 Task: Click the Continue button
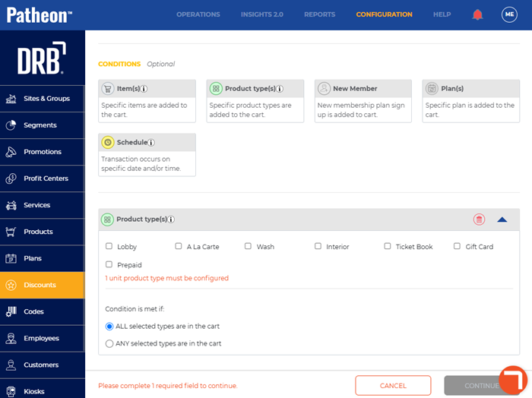point(482,385)
